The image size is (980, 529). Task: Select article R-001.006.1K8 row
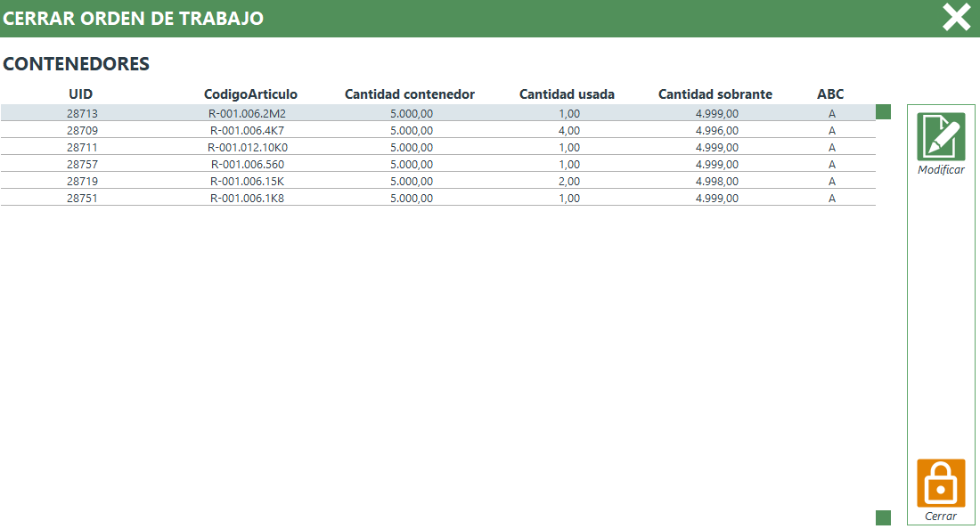click(248, 199)
